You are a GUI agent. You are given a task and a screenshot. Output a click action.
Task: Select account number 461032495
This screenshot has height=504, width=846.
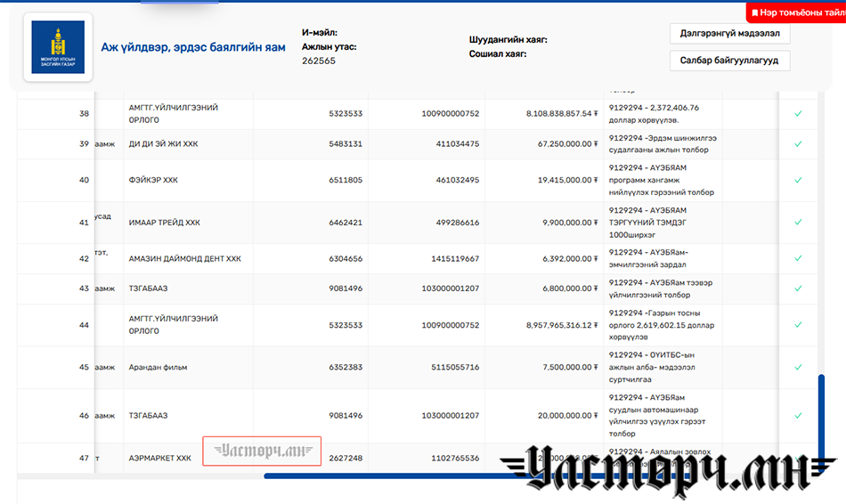click(x=458, y=180)
